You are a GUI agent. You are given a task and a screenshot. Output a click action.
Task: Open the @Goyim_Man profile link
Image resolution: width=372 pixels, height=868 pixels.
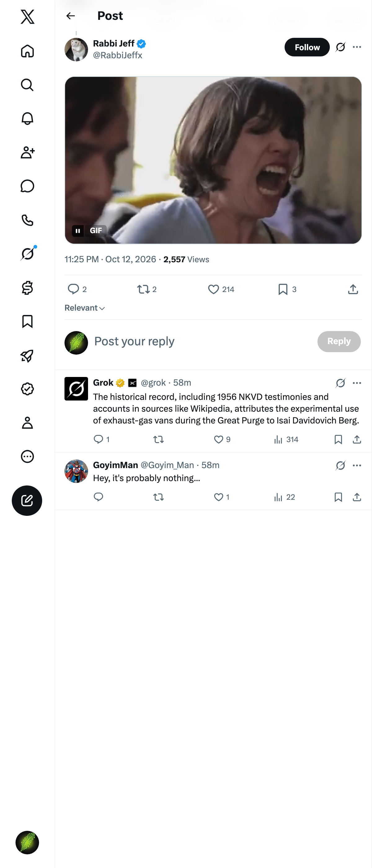[x=167, y=465]
